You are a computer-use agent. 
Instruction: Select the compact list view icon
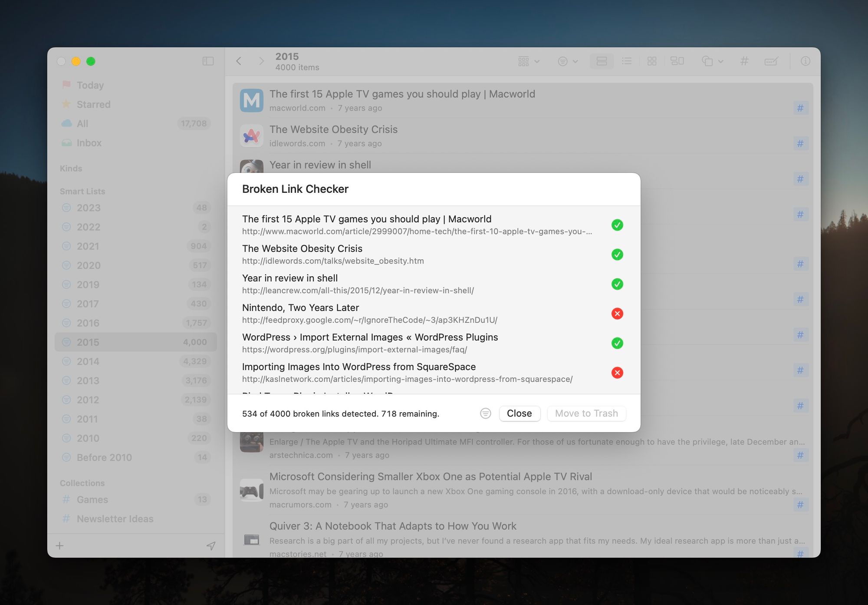626,61
